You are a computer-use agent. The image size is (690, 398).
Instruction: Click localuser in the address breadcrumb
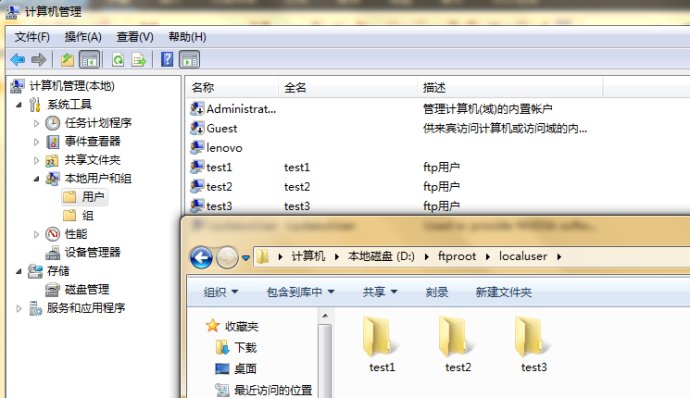pyautogui.click(x=523, y=256)
